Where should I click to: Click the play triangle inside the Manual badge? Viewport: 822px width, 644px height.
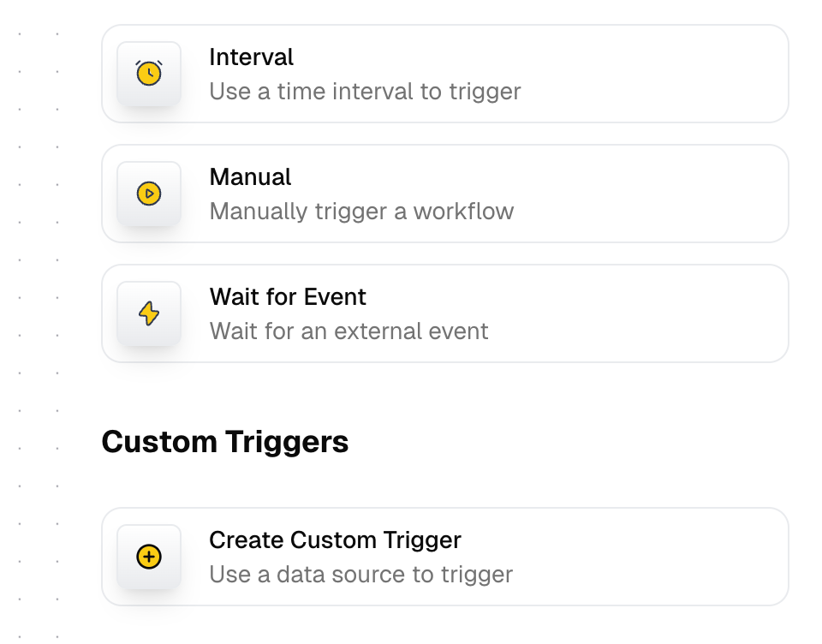click(149, 194)
